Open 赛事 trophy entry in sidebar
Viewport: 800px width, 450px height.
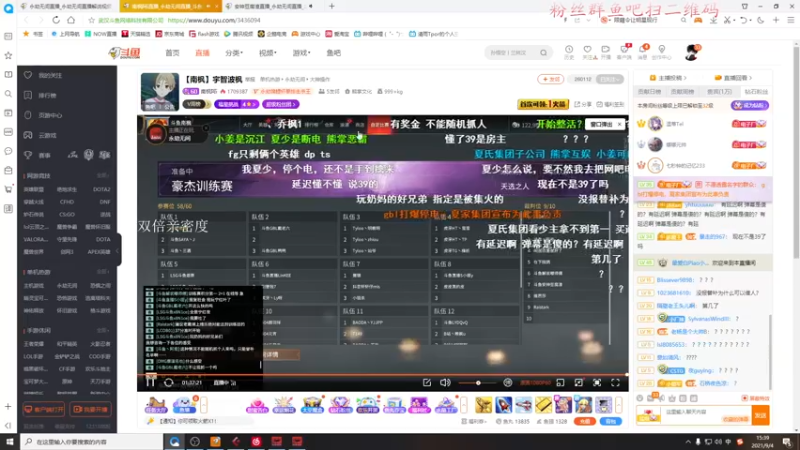[38, 155]
